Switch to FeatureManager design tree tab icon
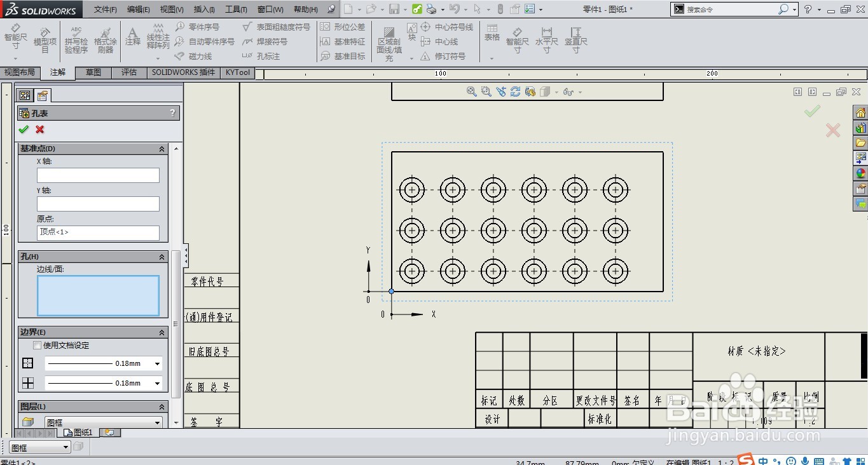This screenshot has width=868, height=465. [25, 95]
